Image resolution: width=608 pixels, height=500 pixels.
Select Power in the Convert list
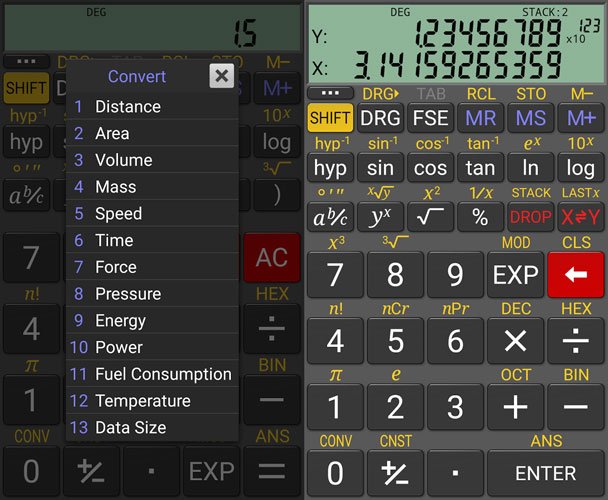[152, 348]
